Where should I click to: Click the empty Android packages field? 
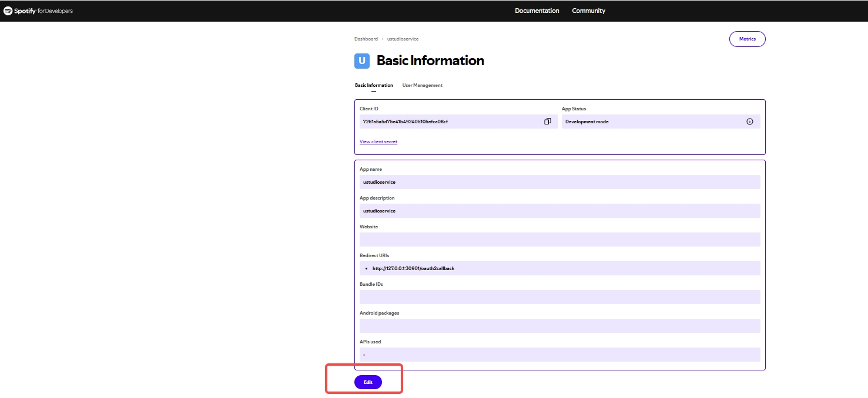pos(559,326)
